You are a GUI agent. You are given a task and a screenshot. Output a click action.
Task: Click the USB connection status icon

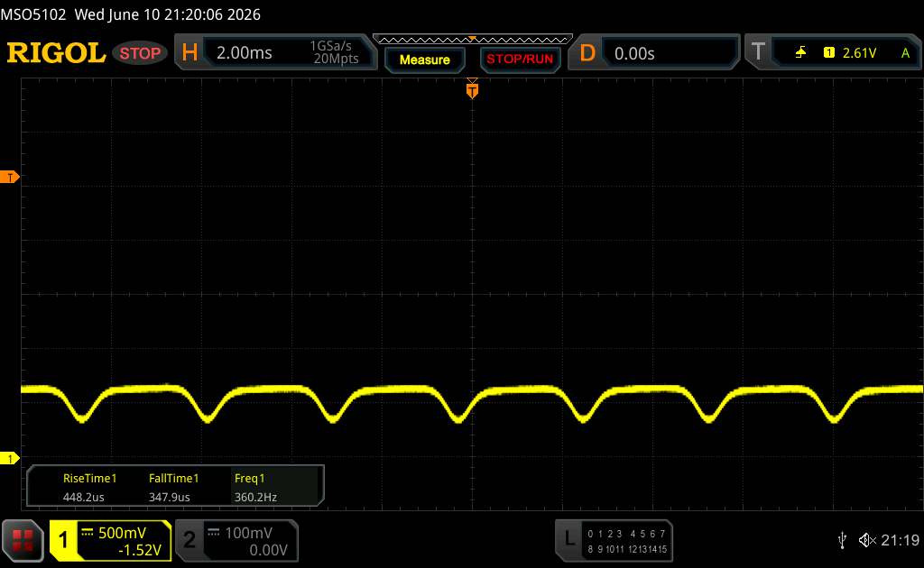pyautogui.click(x=842, y=540)
